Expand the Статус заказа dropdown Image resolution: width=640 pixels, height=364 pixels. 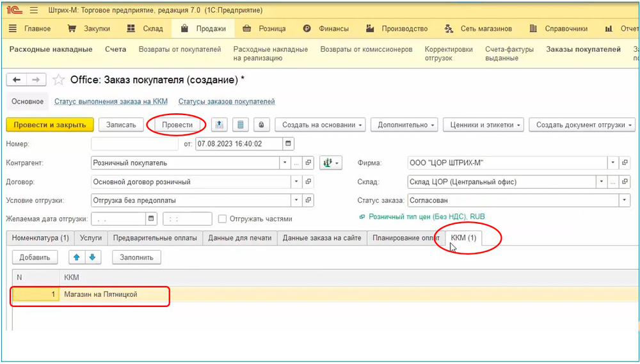coord(625,200)
